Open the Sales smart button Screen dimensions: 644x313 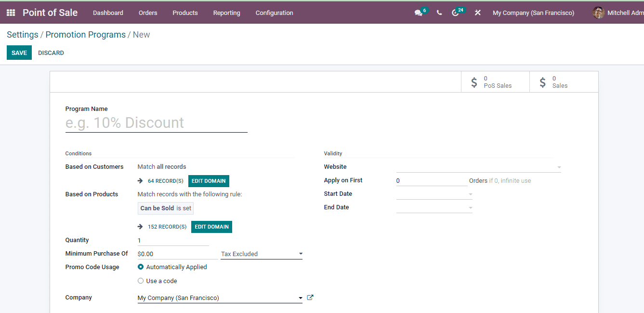(563, 82)
